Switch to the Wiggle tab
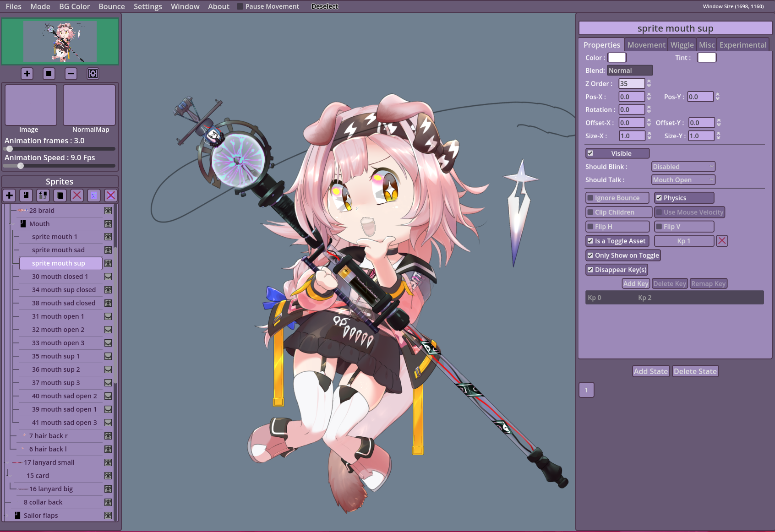This screenshot has height=532, width=775. point(682,45)
